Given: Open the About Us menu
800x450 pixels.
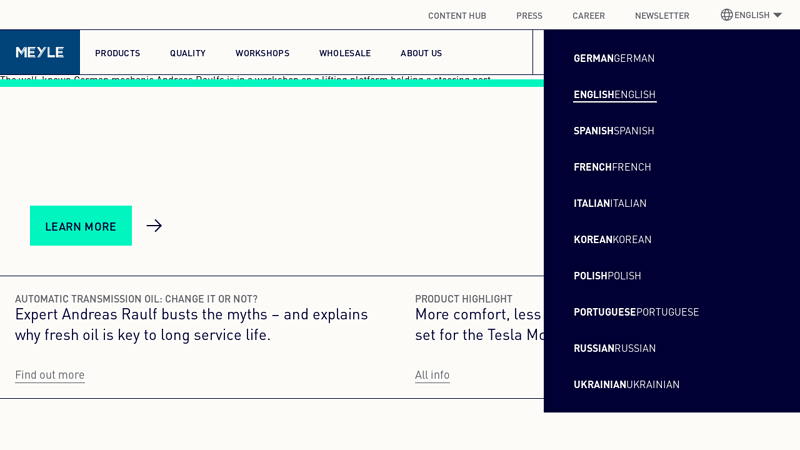Looking at the screenshot, I should pos(421,53).
